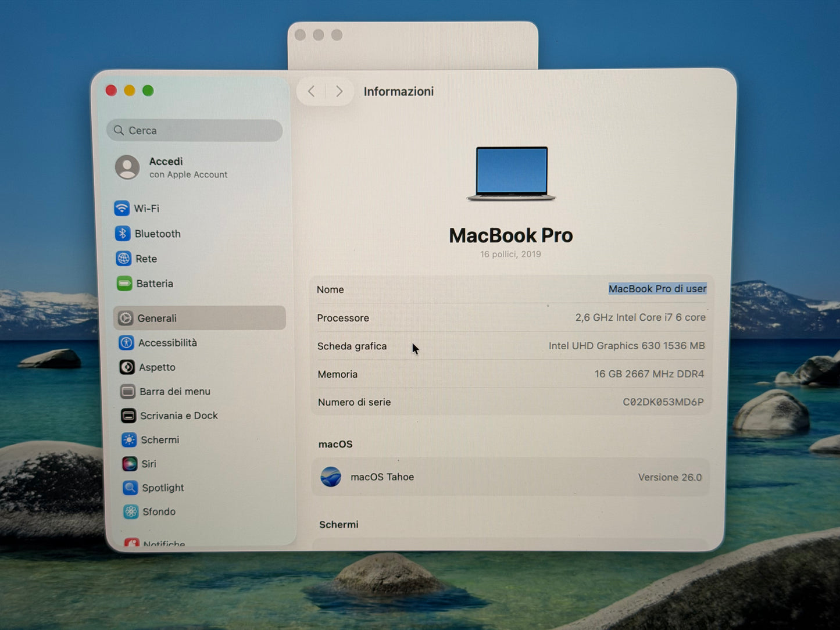Click the Informazioni title
The width and height of the screenshot is (840, 630).
(x=399, y=91)
